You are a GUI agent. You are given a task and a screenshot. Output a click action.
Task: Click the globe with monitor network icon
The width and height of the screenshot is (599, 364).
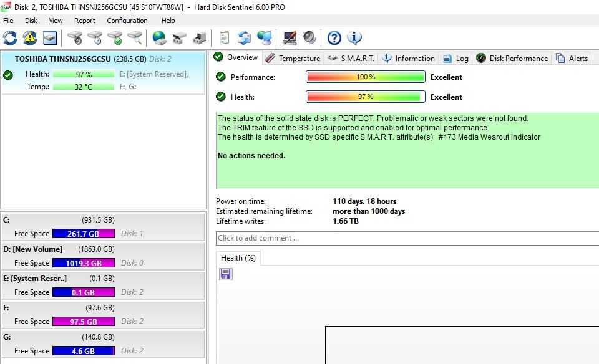coord(265,38)
